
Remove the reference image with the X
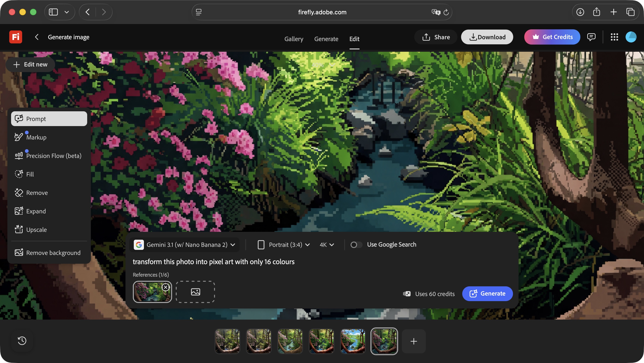(165, 287)
